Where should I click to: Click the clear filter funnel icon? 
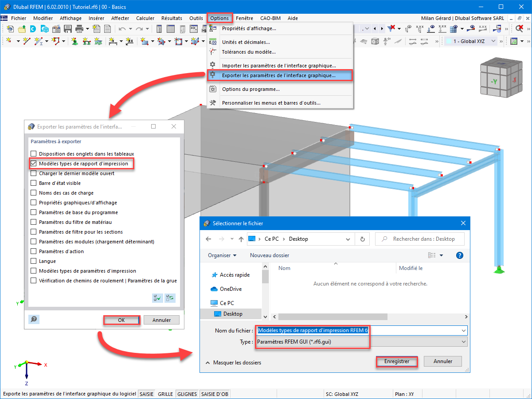[x=391, y=29]
